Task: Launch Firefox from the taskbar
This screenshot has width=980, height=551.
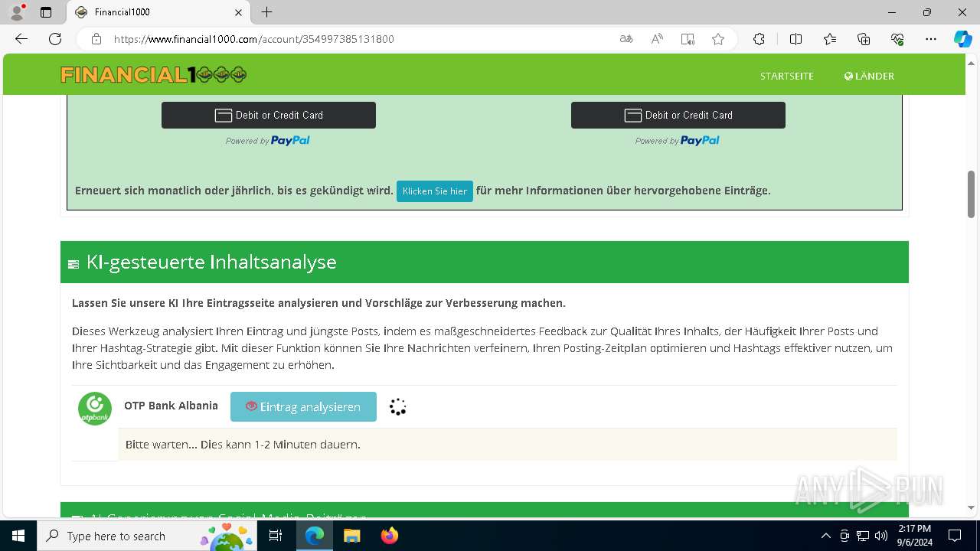Action: click(x=390, y=536)
